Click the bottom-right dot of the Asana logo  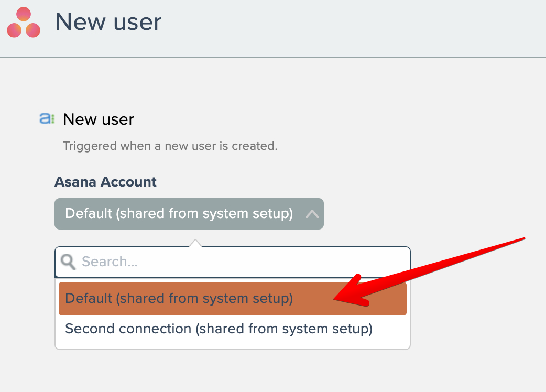coord(32,30)
